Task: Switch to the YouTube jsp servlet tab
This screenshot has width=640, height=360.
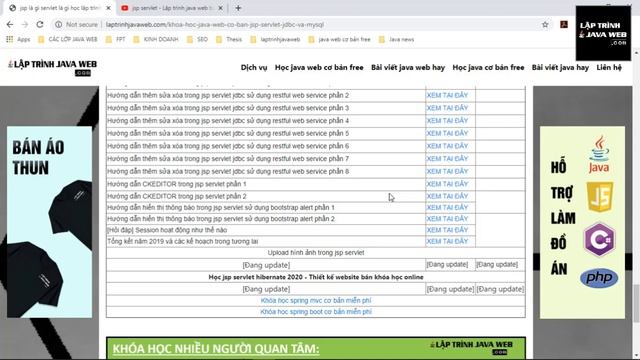Action: (172, 8)
